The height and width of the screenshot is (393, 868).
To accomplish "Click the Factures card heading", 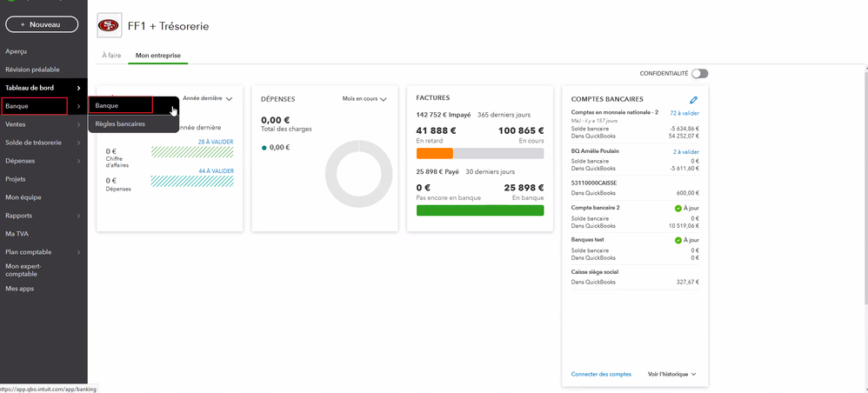I will pos(433,98).
